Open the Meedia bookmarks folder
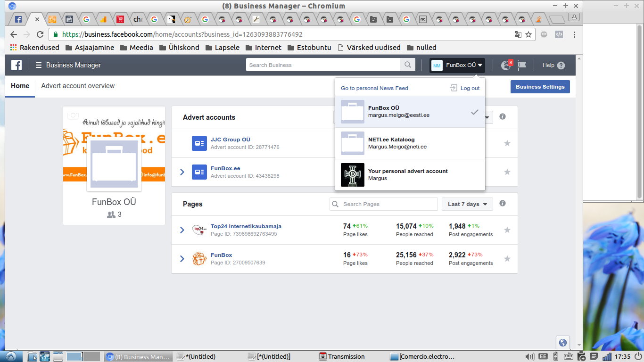 tap(137, 48)
